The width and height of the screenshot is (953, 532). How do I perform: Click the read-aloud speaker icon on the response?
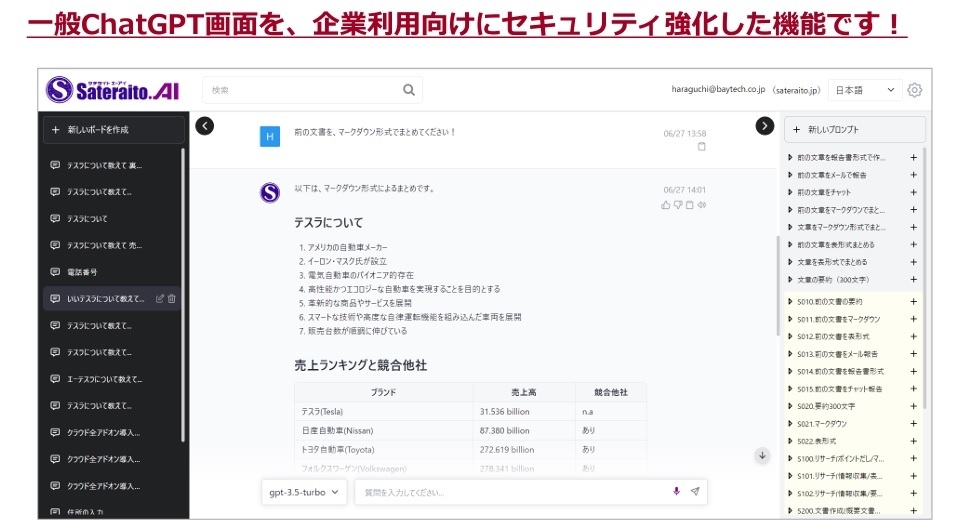702,205
